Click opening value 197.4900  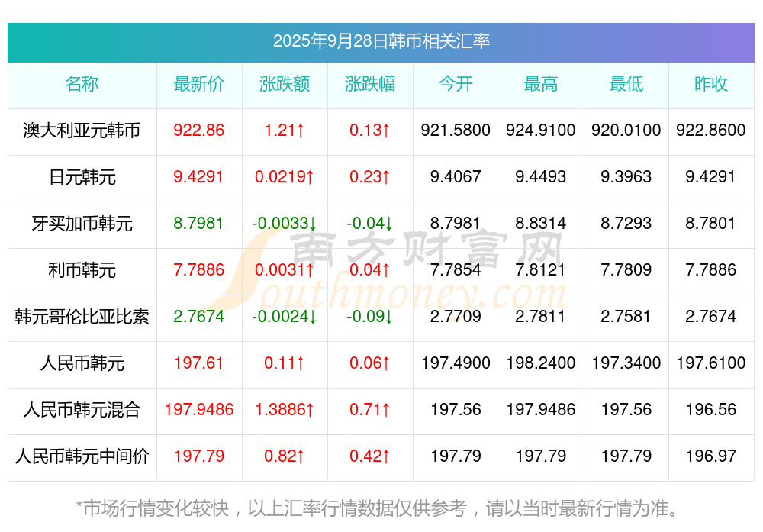[456, 363]
